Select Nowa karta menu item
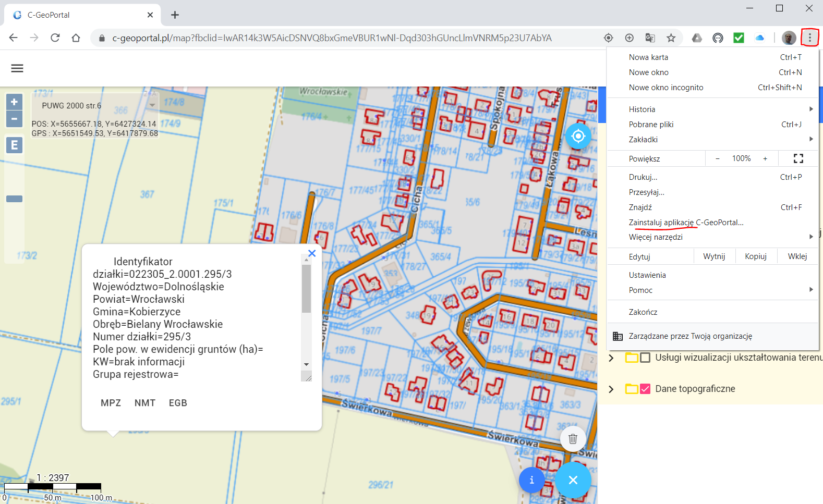The image size is (823, 504). coord(713,57)
